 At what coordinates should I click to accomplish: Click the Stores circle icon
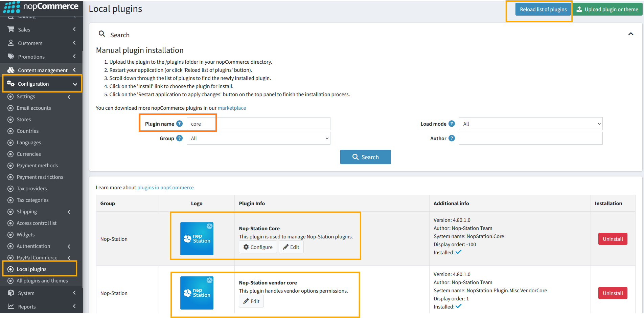point(10,120)
